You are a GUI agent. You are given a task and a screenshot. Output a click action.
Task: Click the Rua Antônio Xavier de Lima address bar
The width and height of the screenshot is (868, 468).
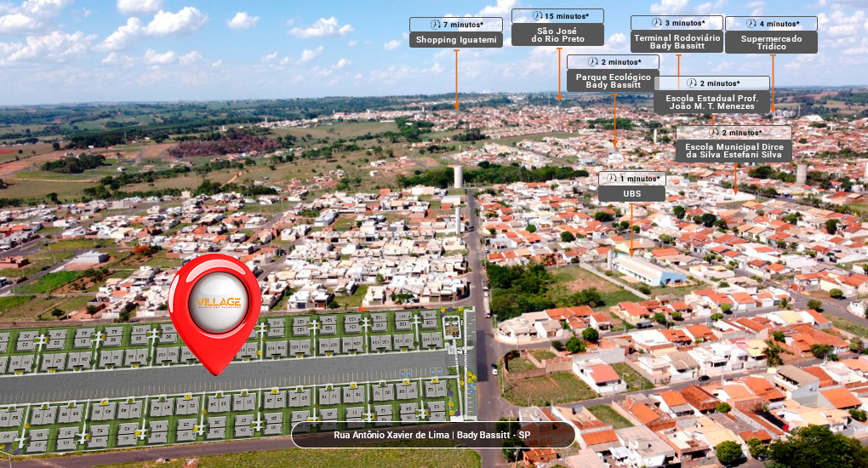[x=433, y=435]
